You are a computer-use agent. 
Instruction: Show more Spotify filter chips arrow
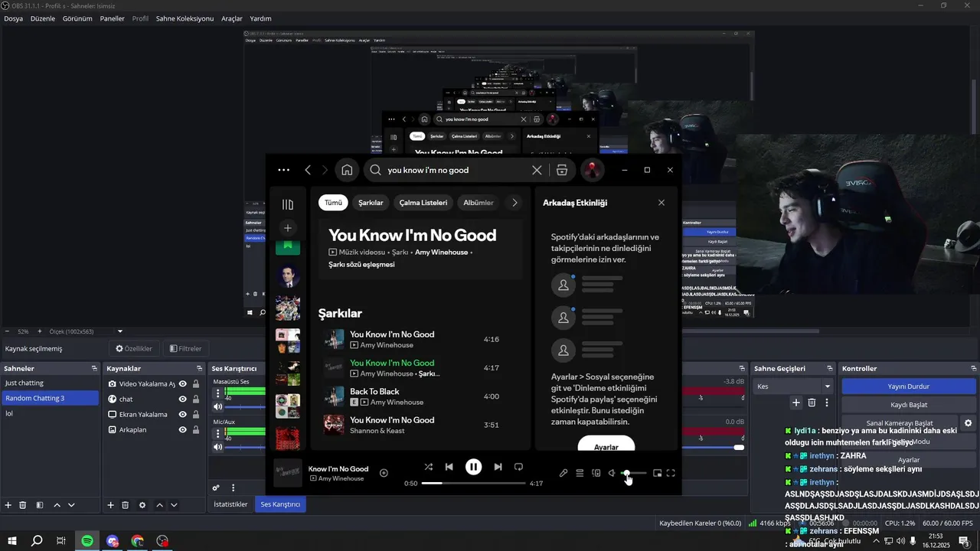click(514, 203)
